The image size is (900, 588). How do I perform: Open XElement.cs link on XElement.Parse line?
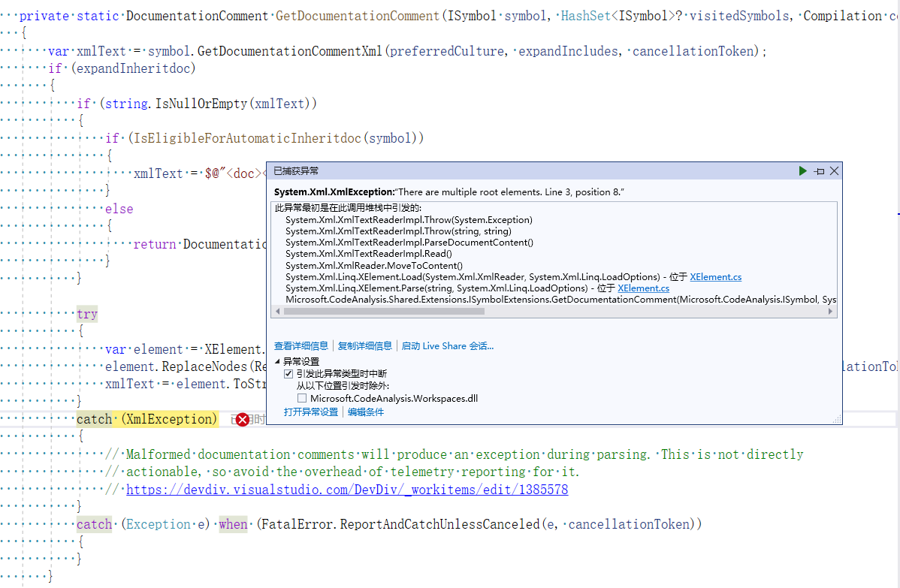click(x=643, y=288)
